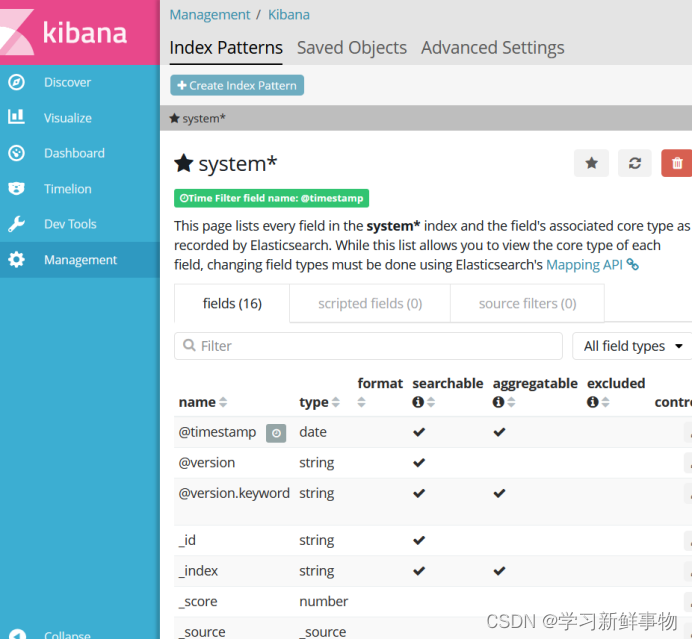
Task: Click searchable column info icon
Action: click(x=418, y=402)
